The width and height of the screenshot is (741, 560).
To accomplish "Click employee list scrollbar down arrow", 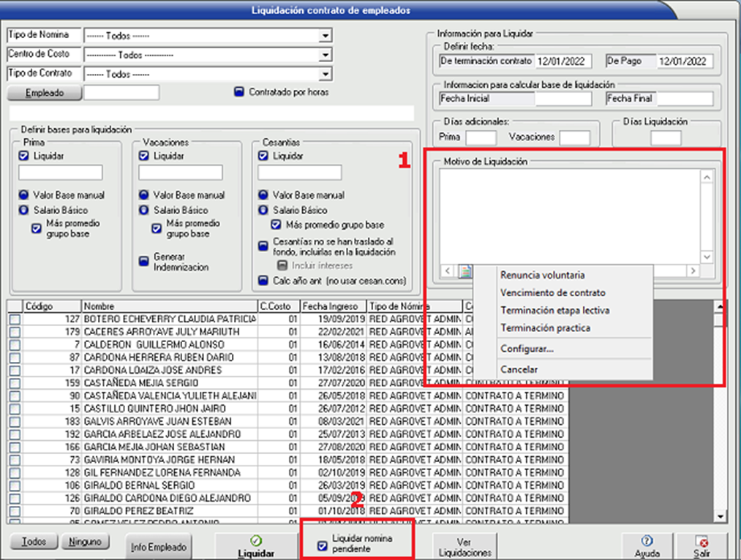I will pyautogui.click(x=720, y=517).
